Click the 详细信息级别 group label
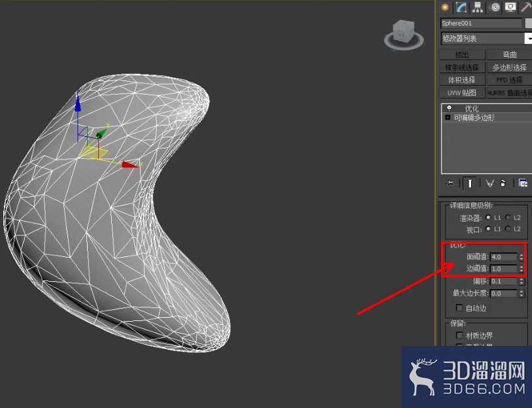532x408 pixels. [471, 205]
